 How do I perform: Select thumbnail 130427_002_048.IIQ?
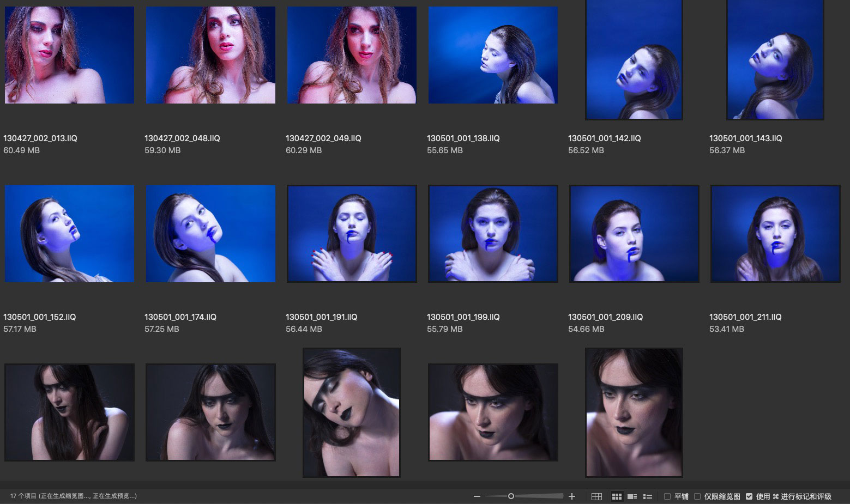point(210,55)
